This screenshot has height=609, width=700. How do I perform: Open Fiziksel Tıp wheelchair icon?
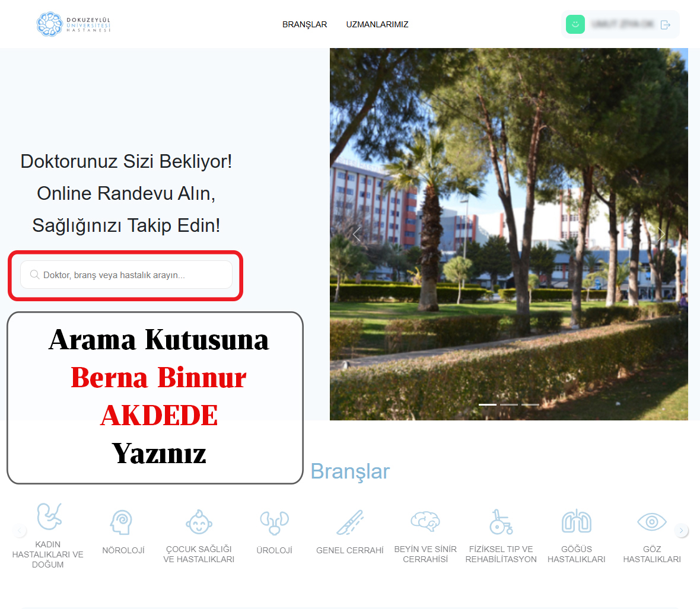point(501,522)
